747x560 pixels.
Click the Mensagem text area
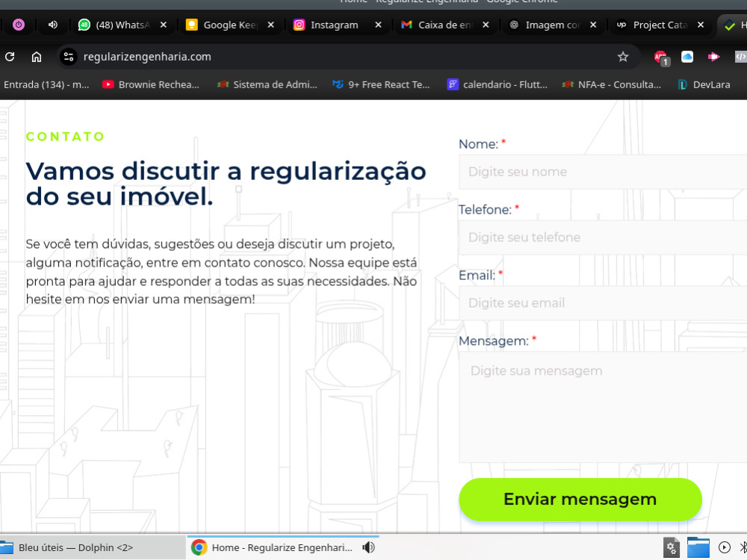[603, 407]
